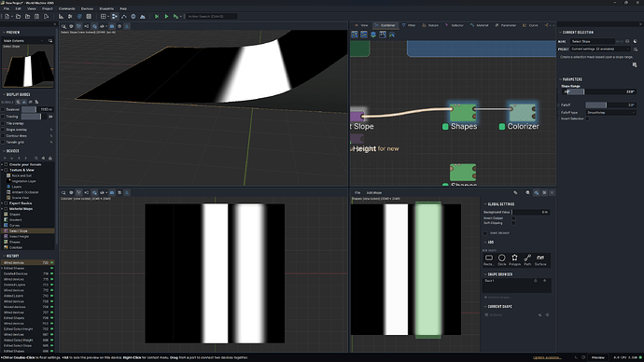The width and height of the screenshot is (644, 362).
Task: Open the Preset current settings dropdown
Action: (x=600, y=49)
